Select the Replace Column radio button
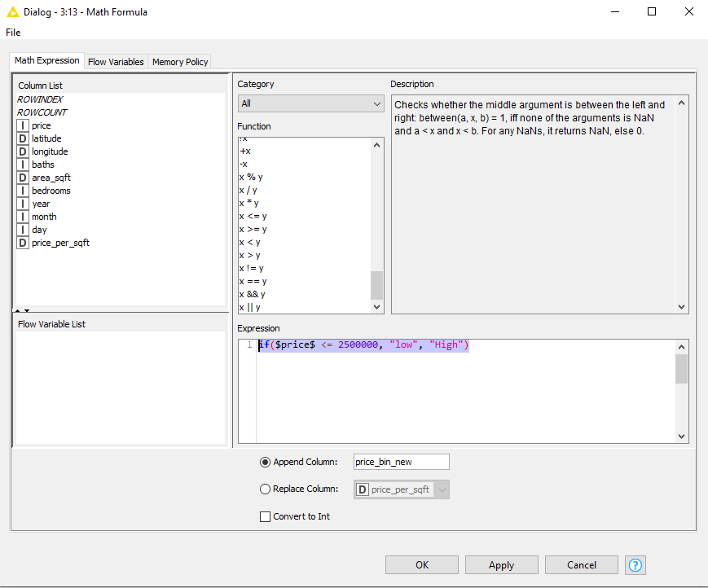The height and width of the screenshot is (588, 708). tap(265, 489)
